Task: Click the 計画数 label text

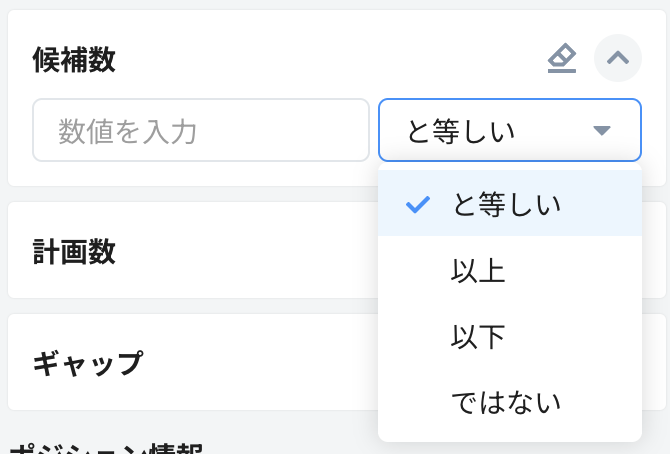Action: [x=74, y=252]
